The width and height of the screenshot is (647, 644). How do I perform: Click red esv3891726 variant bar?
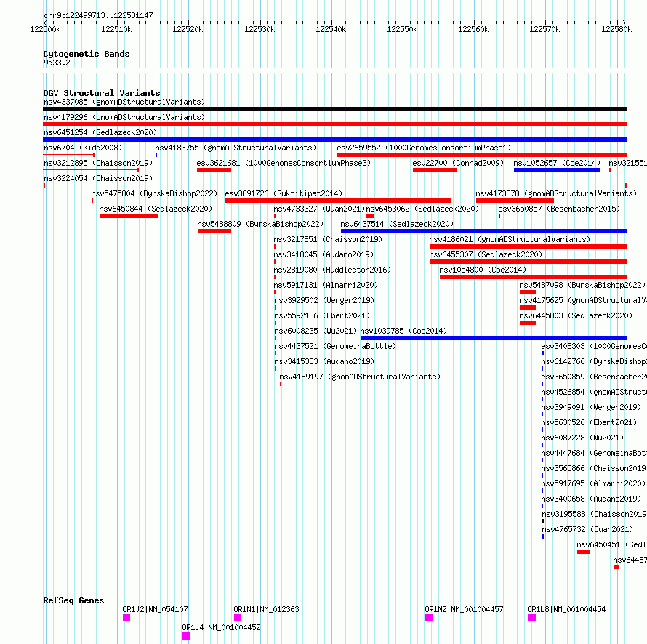[x=338, y=201]
